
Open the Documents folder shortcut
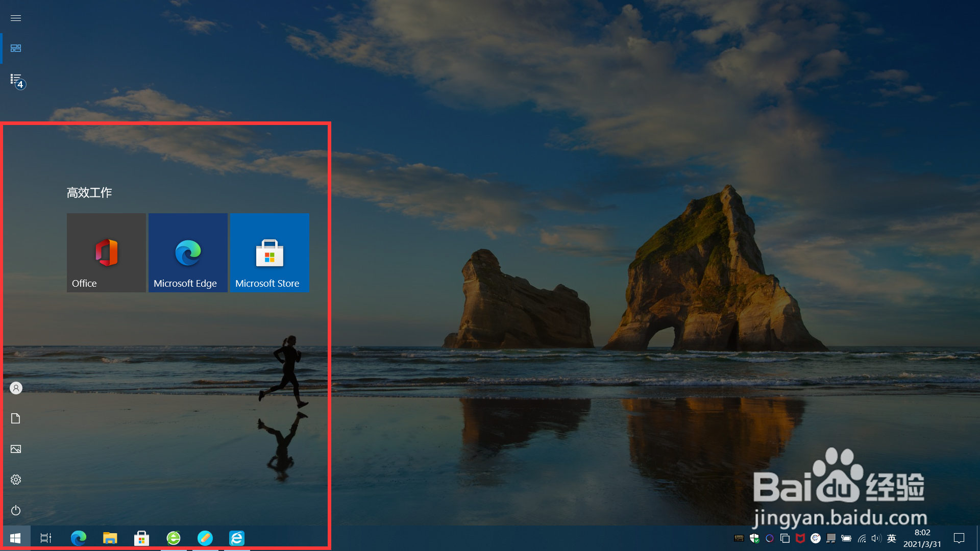point(16,418)
